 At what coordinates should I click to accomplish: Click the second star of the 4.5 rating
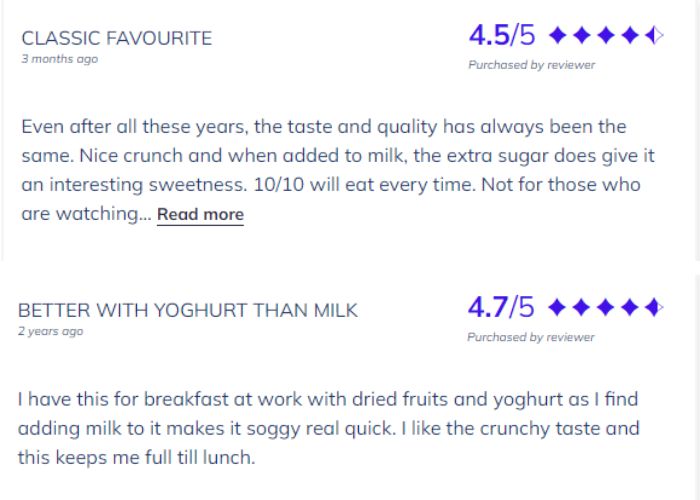coord(582,37)
